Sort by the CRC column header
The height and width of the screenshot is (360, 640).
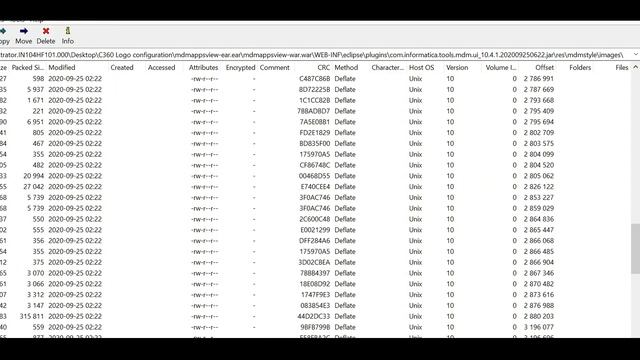[324, 67]
